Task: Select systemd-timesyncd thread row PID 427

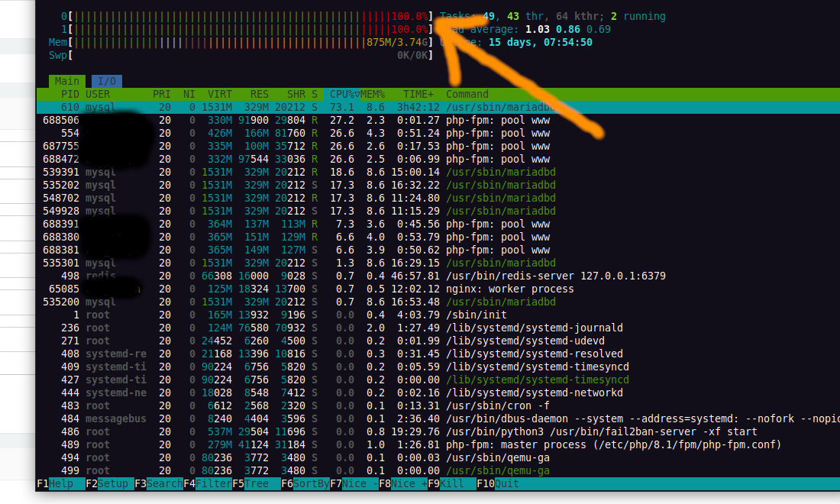Action: coord(438,380)
